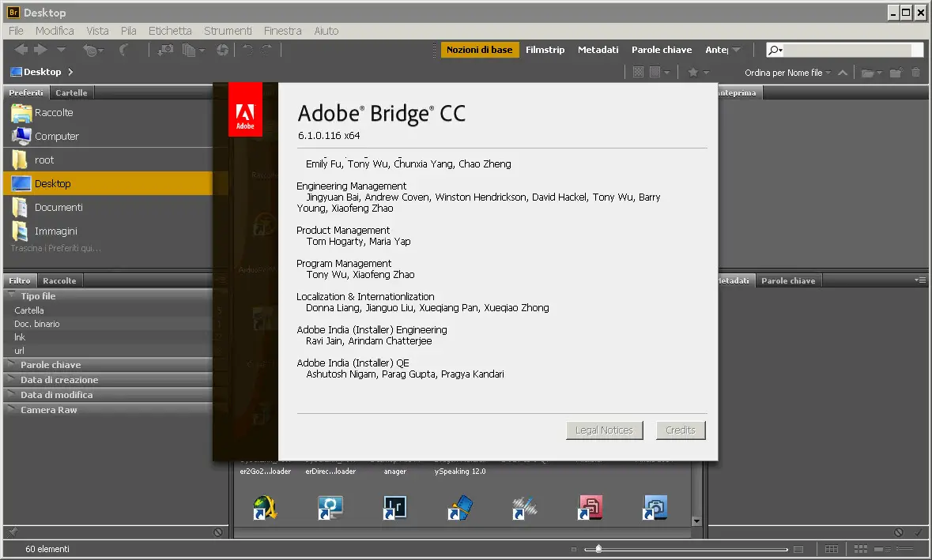Click the red stacked-pages shortcut thumbnail

590,508
